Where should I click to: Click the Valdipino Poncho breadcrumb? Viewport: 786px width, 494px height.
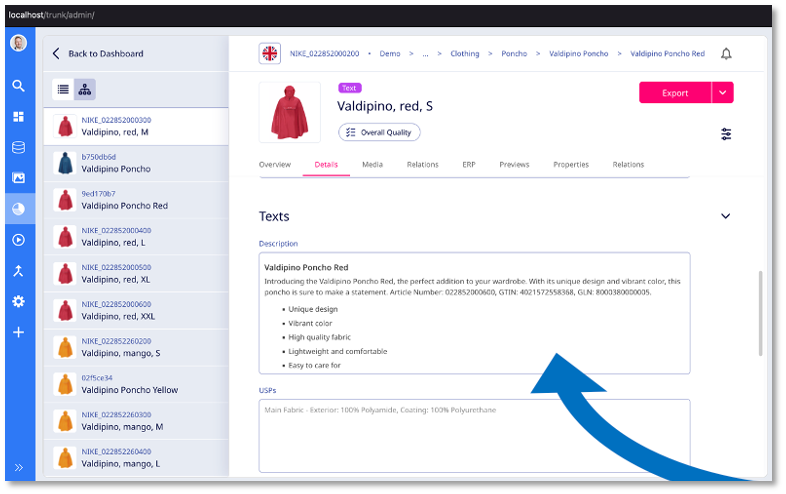click(x=578, y=54)
